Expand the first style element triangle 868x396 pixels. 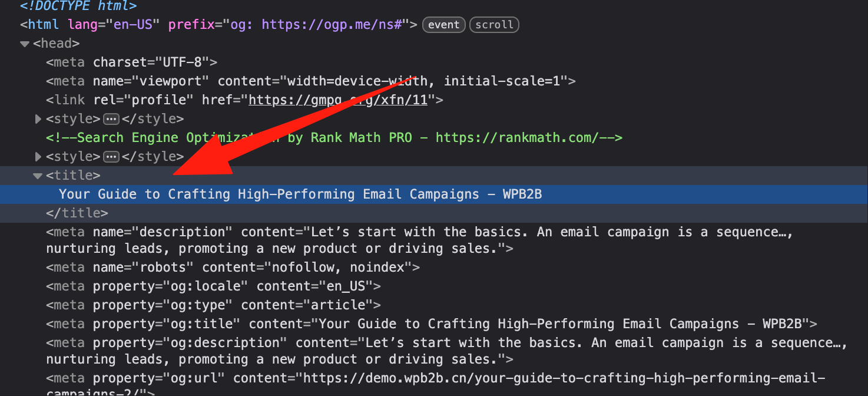pos(38,119)
